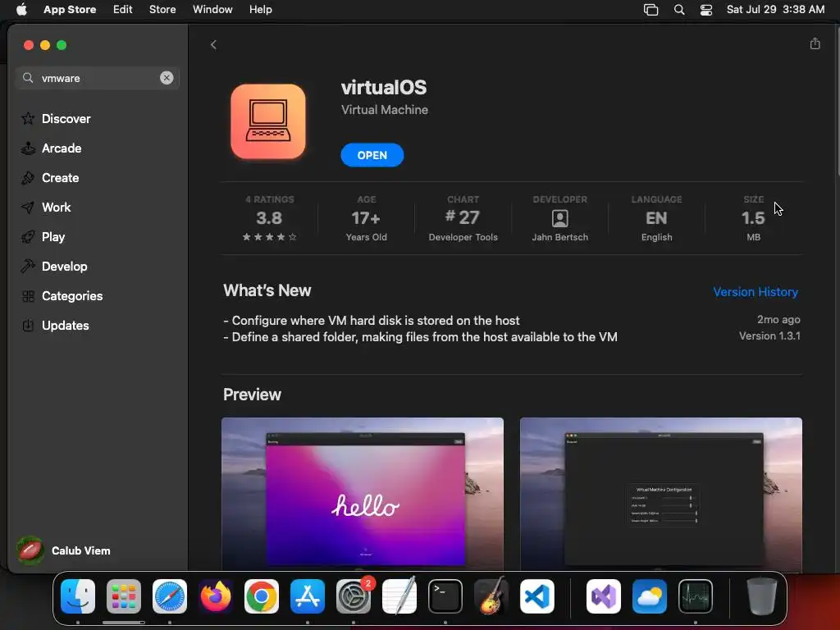This screenshot has height=630, width=840.
Task: Click the virtualOS app icon
Action: [x=268, y=121]
